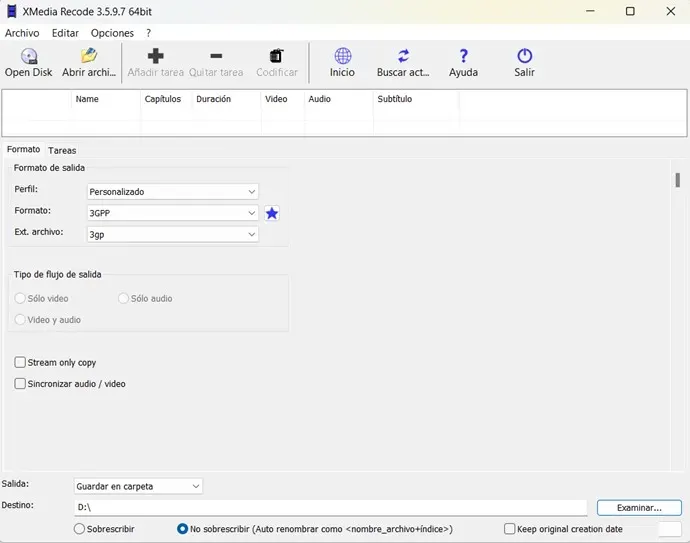The image size is (690, 543).
Task: Open the Opciones menu
Action: (112, 33)
